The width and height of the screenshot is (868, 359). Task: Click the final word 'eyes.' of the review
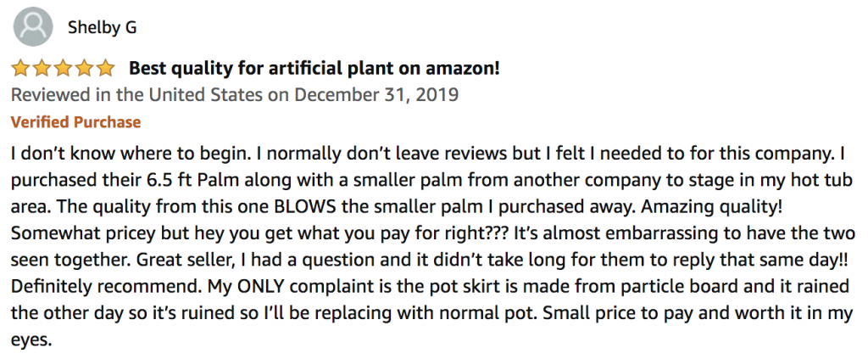(31, 340)
